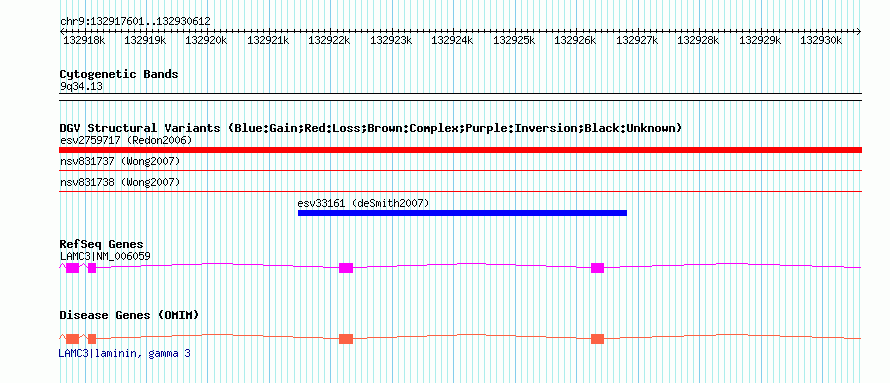Viewport: 890px width, 383px height.
Task: Click the 132921k ruler tick label
Action: (x=268, y=40)
